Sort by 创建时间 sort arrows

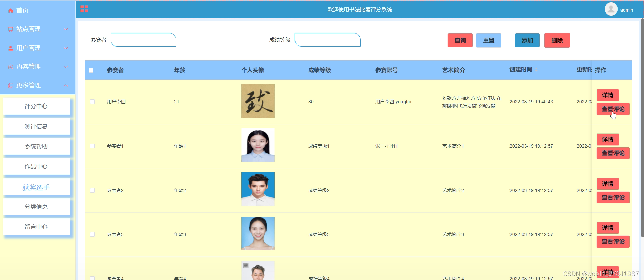tap(536, 70)
